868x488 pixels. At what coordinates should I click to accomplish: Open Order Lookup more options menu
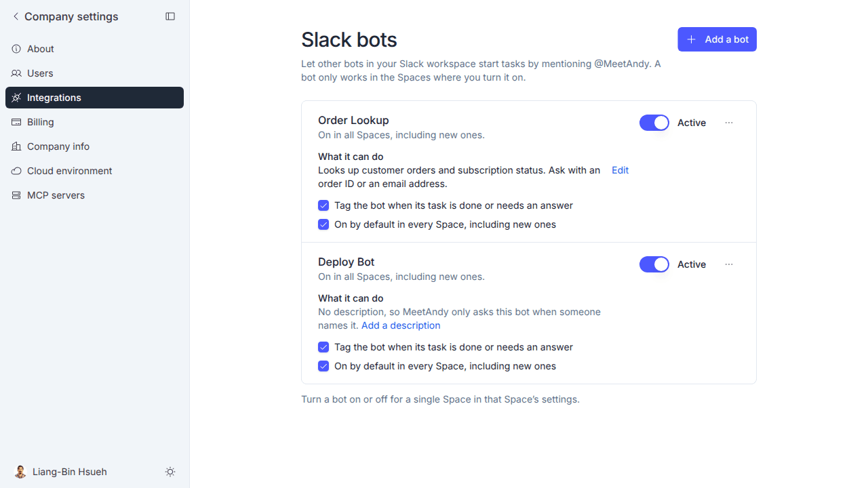(x=729, y=123)
